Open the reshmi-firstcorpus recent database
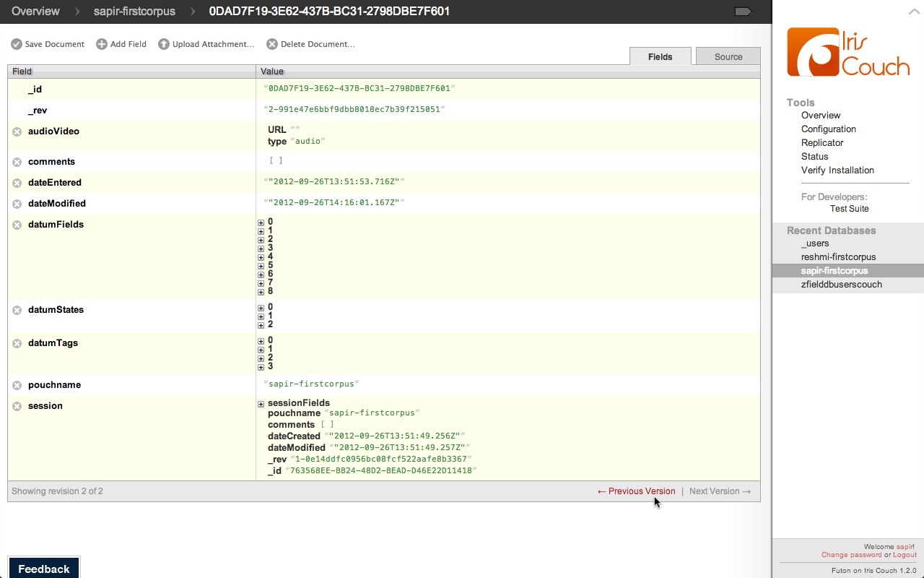 point(838,257)
